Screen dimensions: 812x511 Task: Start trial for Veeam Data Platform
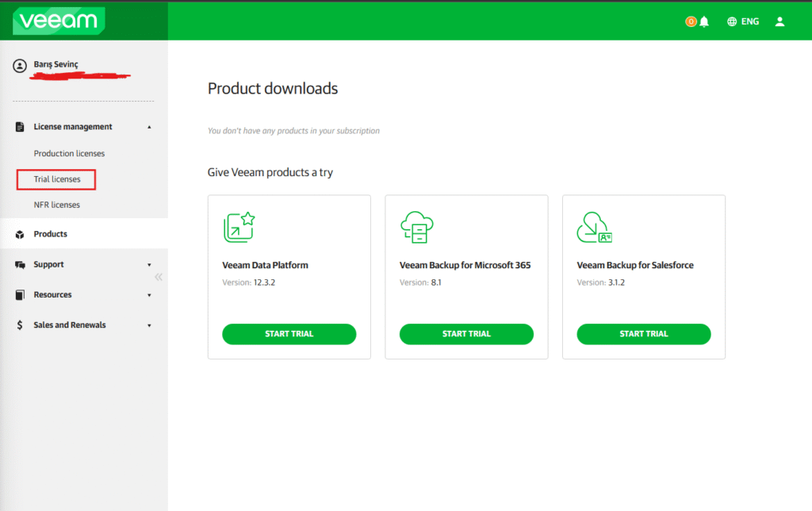point(289,334)
